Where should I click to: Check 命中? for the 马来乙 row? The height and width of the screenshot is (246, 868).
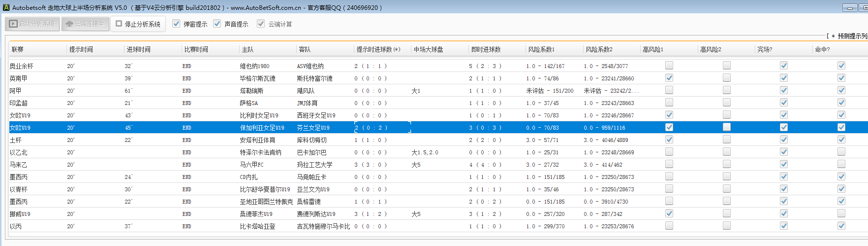(x=841, y=164)
